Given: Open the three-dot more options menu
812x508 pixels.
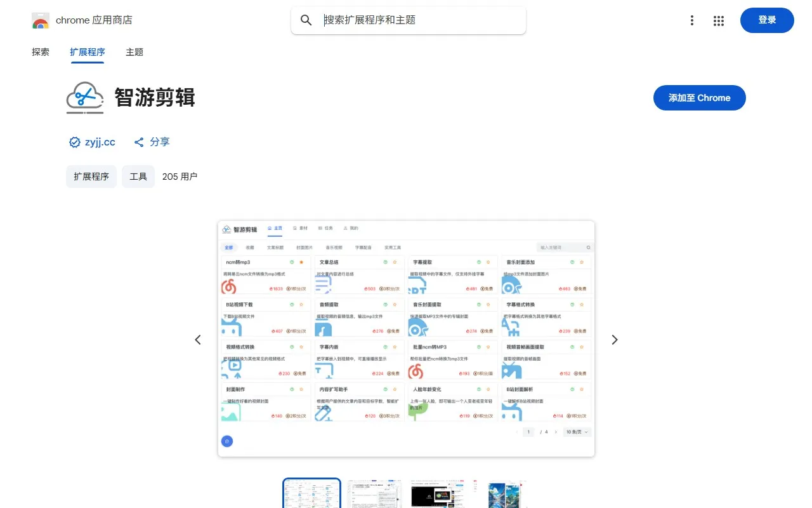Looking at the screenshot, I should [x=692, y=20].
